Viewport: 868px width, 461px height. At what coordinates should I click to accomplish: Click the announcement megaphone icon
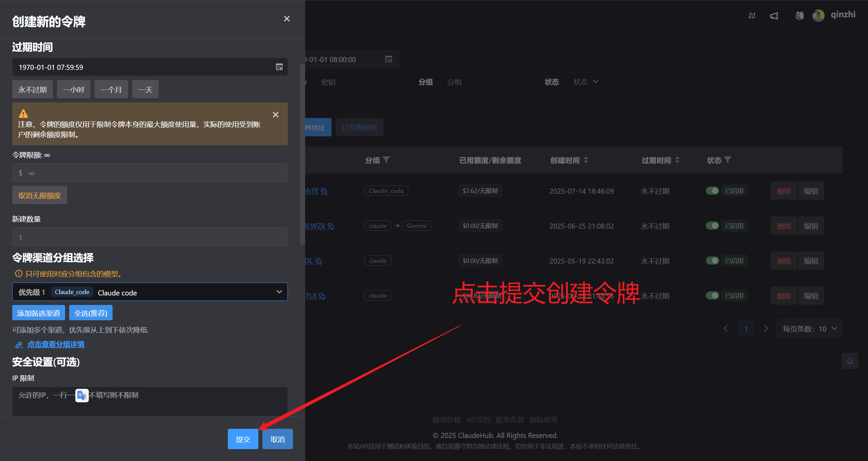pyautogui.click(x=774, y=16)
